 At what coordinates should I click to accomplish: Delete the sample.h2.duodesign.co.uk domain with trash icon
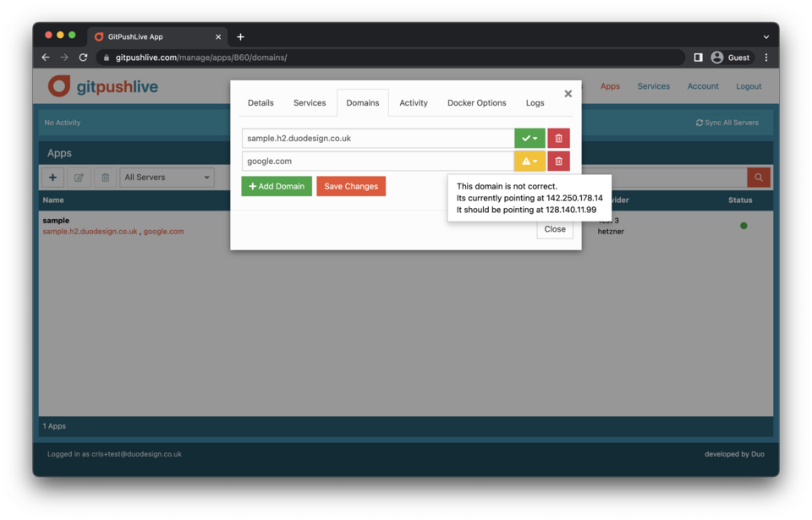pyautogui.click(x=558, y=139)
